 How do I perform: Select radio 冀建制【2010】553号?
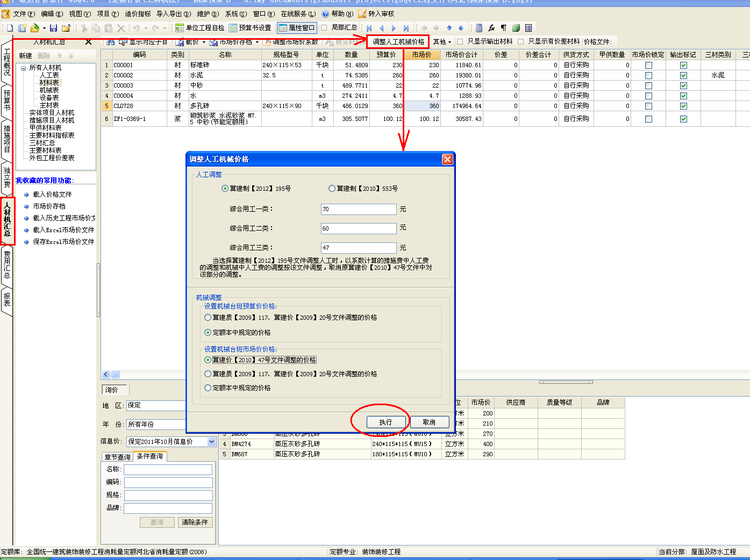(332, 189)
